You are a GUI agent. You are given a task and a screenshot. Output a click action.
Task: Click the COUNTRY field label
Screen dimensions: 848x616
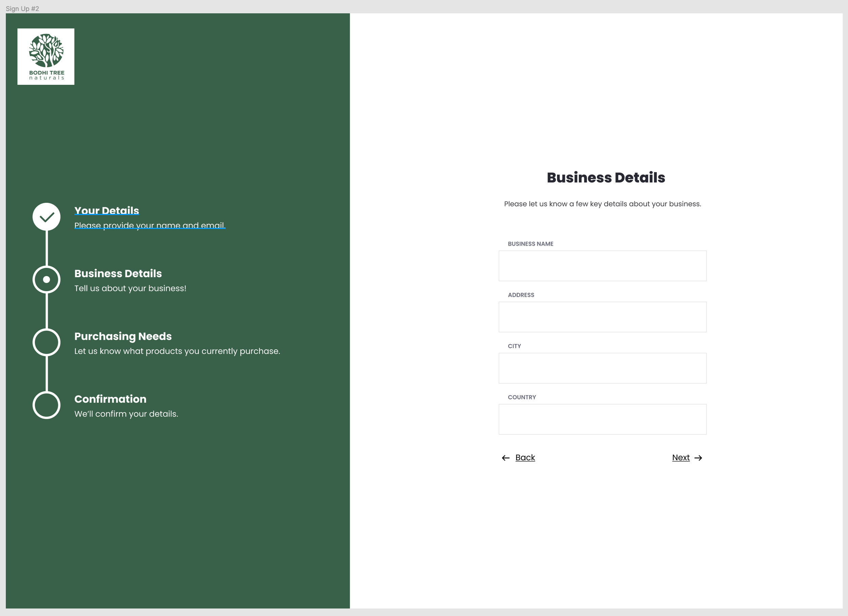coord(522,398)
